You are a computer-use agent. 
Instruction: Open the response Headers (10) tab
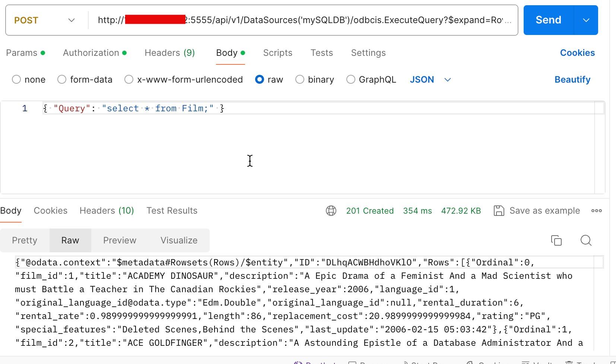[107, 211]
